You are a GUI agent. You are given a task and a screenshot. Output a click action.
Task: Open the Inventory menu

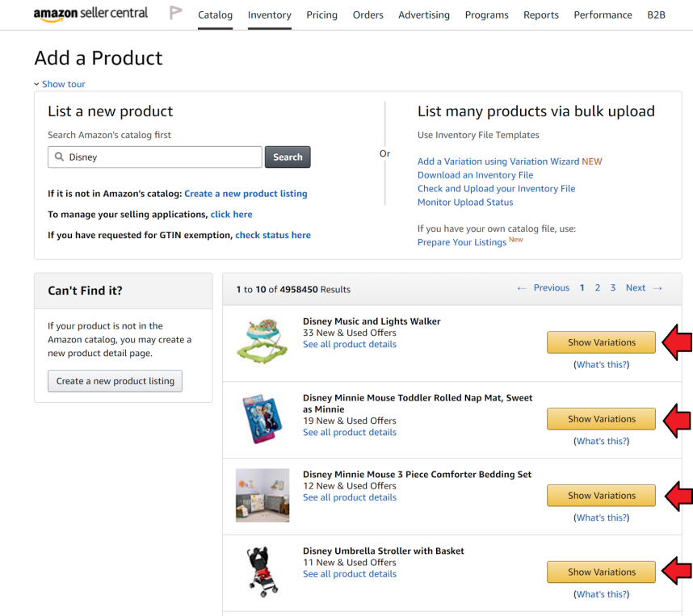coord(269,15)
